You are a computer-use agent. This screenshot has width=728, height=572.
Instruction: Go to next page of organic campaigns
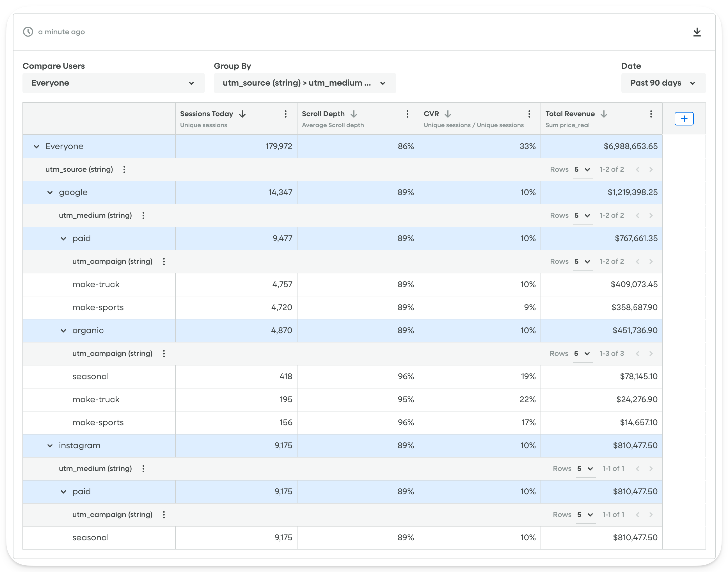651,353
